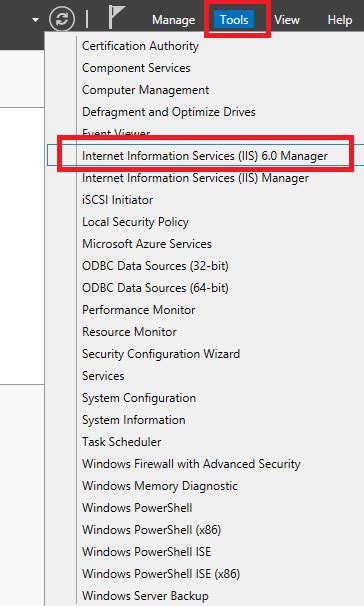
Task: Open the Manage menu
Action: pyautogui.click(x=173, y=20)
